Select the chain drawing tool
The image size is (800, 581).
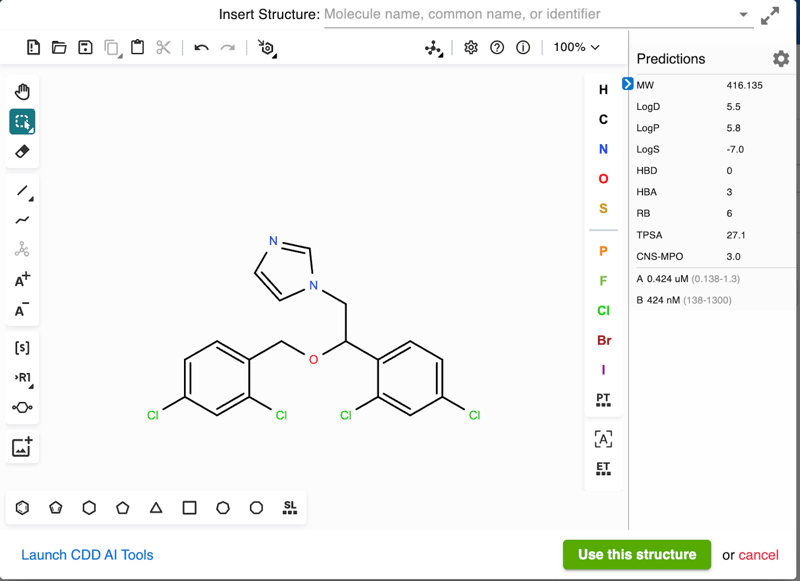click(x=22, y=220)
